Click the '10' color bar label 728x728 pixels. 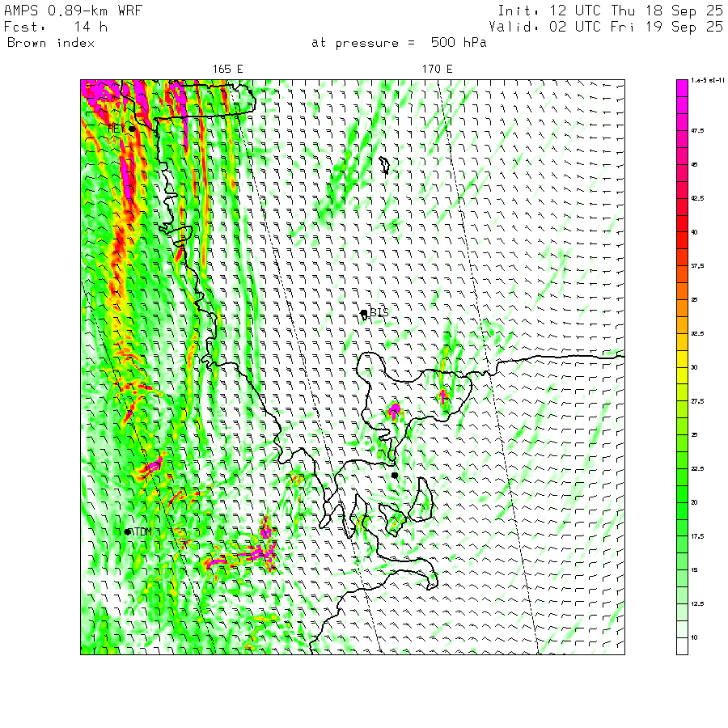click(x=695, y=638)
